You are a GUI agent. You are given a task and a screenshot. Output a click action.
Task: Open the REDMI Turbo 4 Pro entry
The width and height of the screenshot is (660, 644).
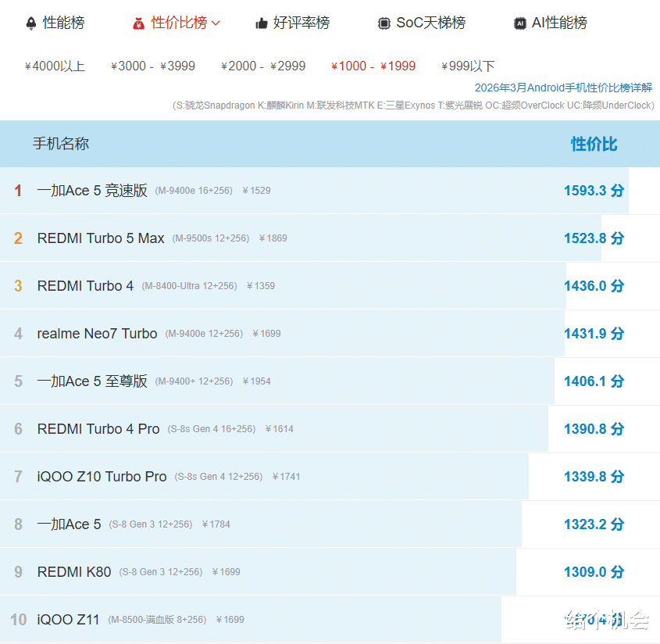click(98, 429)
